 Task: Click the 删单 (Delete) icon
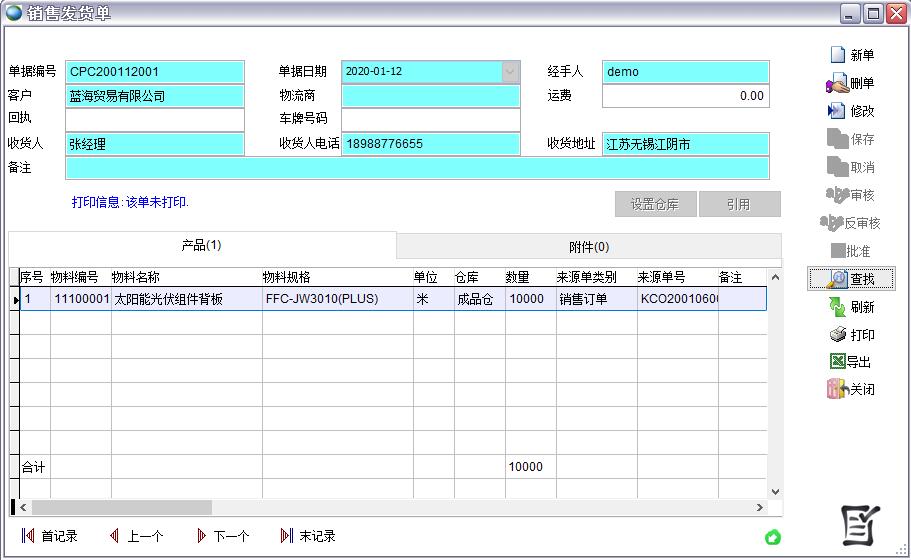(x=837, y=83)
